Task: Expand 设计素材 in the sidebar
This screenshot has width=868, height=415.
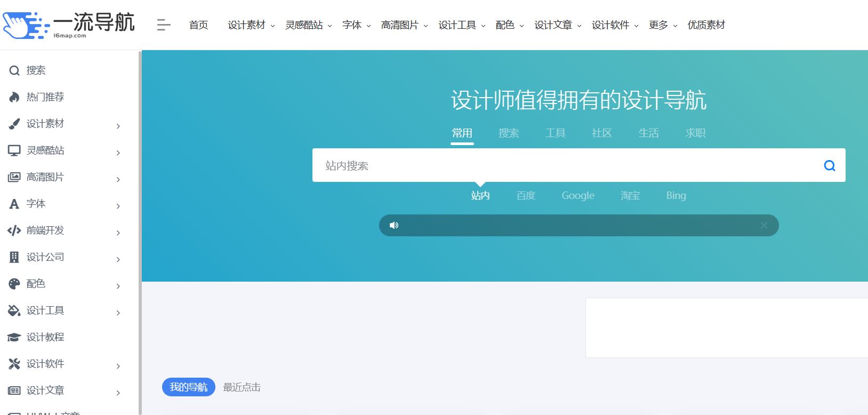Action: pyautogui.click(x=118, y=126)
